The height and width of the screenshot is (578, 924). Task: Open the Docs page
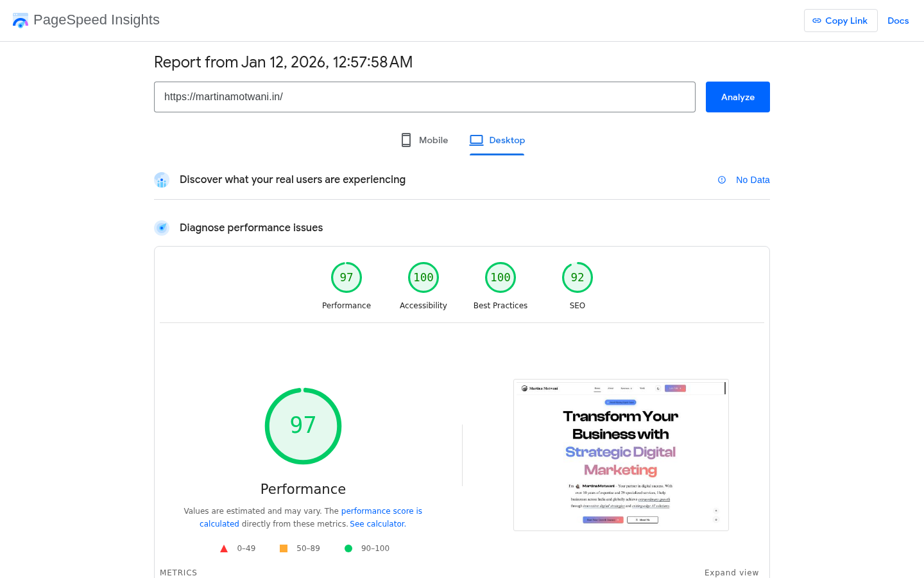(x=898, y=21)
